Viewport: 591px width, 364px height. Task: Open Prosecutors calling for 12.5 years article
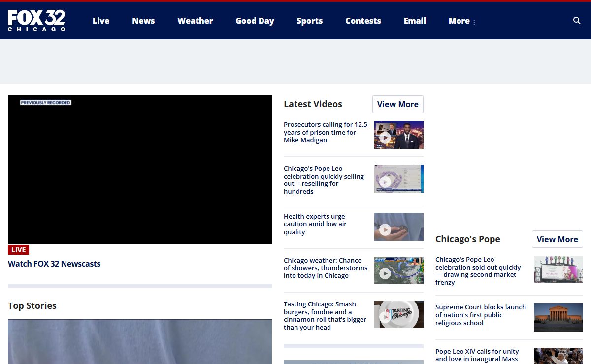coord(326,132)
